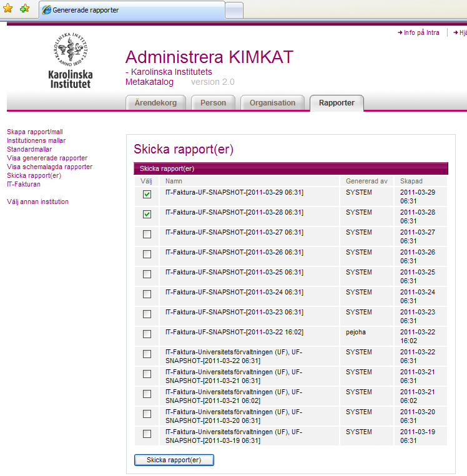Click the Add to Favorites icon
The height and width of the screenshot is (476, 467).
click(24, 9)
